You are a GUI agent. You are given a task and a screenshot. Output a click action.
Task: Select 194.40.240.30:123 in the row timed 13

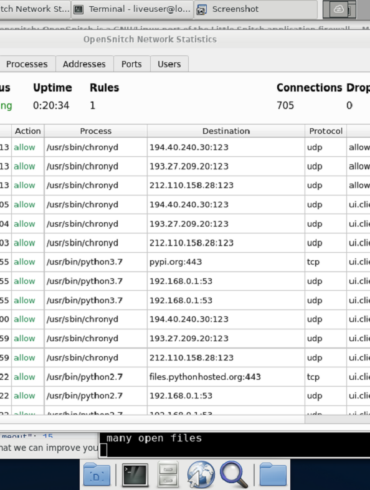[x=189, y=147]
